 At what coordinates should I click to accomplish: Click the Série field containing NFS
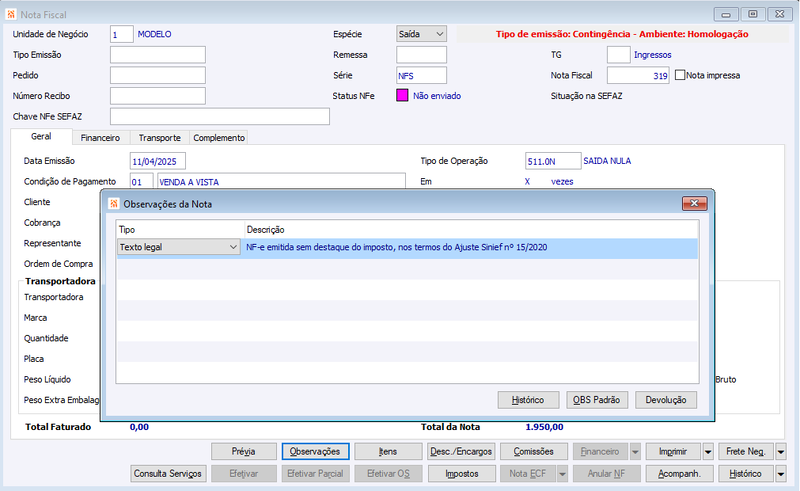421,76
